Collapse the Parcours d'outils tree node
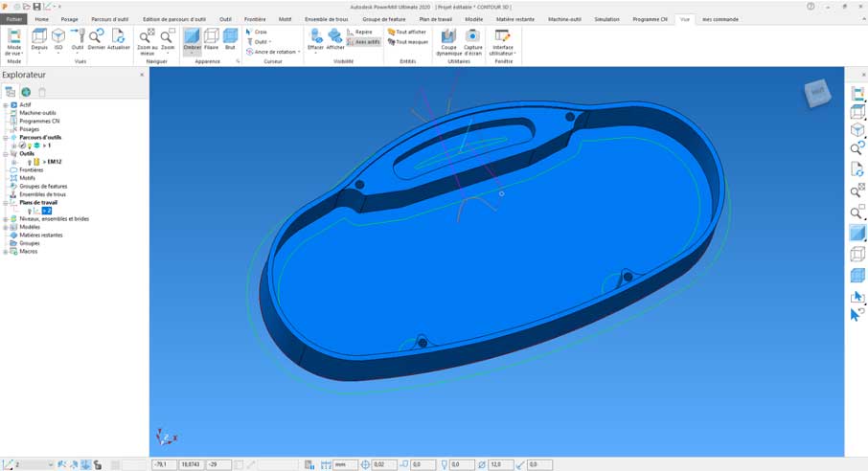868x471 pixels. point(6,137)
